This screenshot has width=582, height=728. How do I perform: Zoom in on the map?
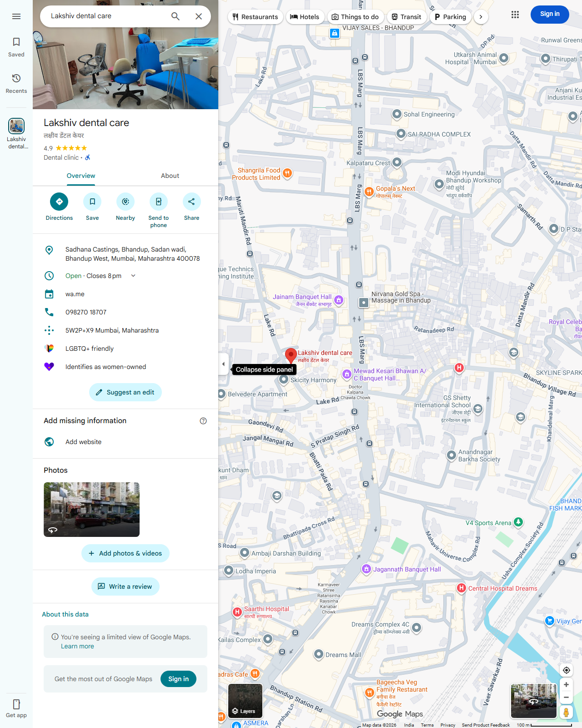click(x=566, y=685)
